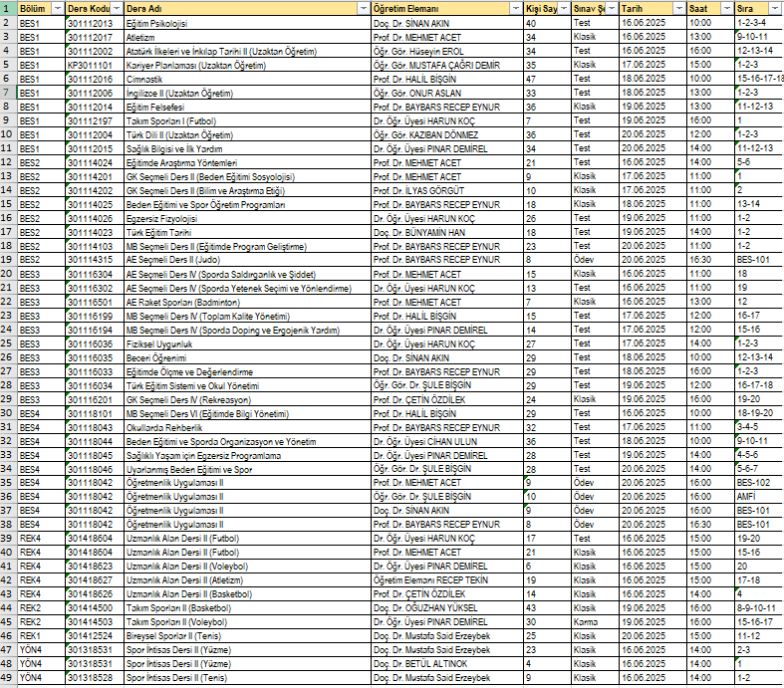Select cell "Uyarlanmış Beden Eğitimi ve Spor"

[247, 469]
